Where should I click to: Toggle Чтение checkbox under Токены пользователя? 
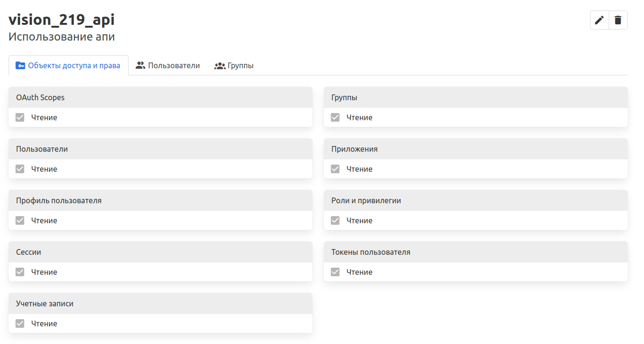(335, 272)
